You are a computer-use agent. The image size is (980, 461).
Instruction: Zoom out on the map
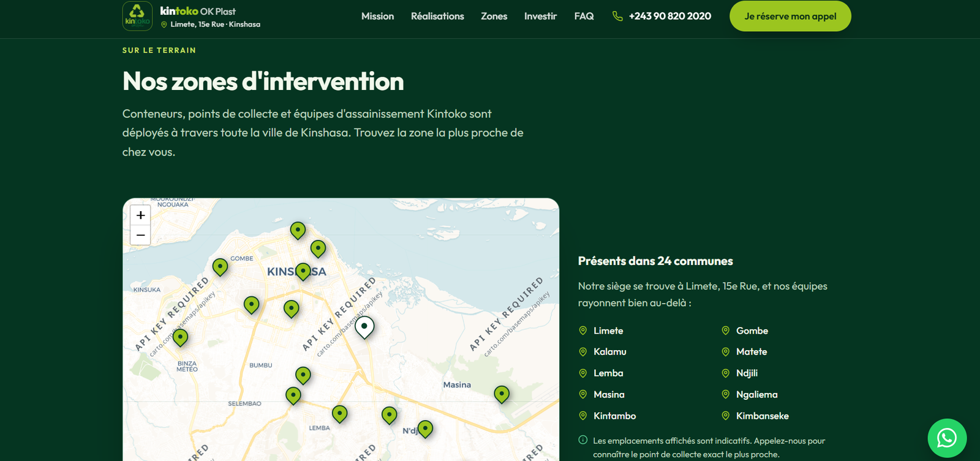pos(140,235)
